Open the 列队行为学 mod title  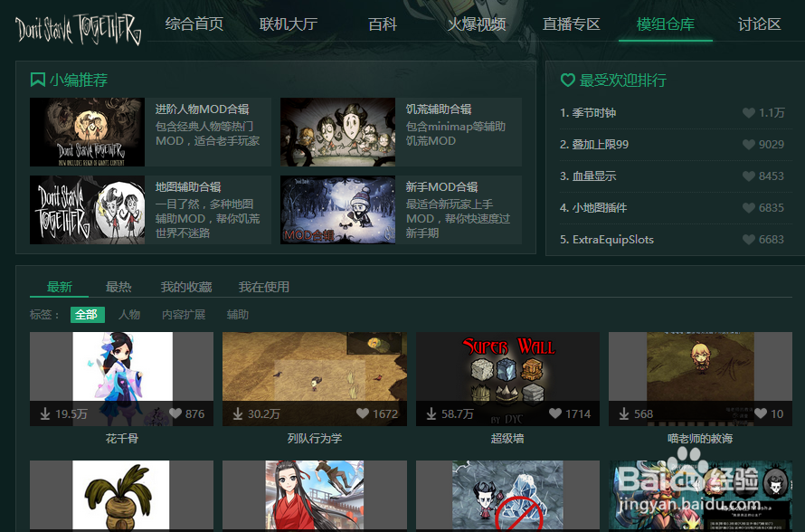click(x=315, y=439)
